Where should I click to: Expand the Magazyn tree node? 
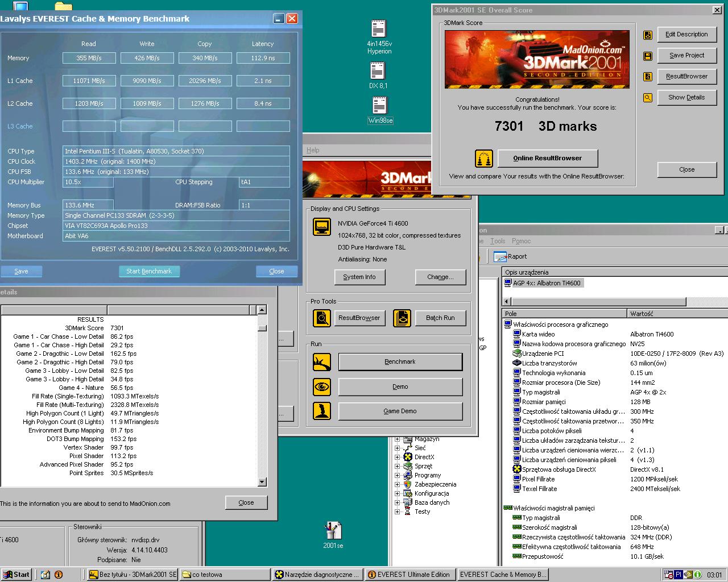tap(398, 439)
